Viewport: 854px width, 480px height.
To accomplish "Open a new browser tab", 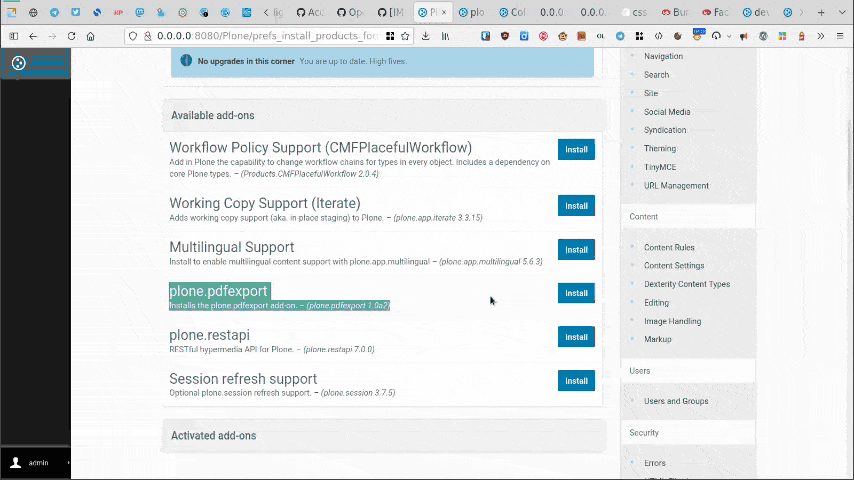I will coord(821,12).
